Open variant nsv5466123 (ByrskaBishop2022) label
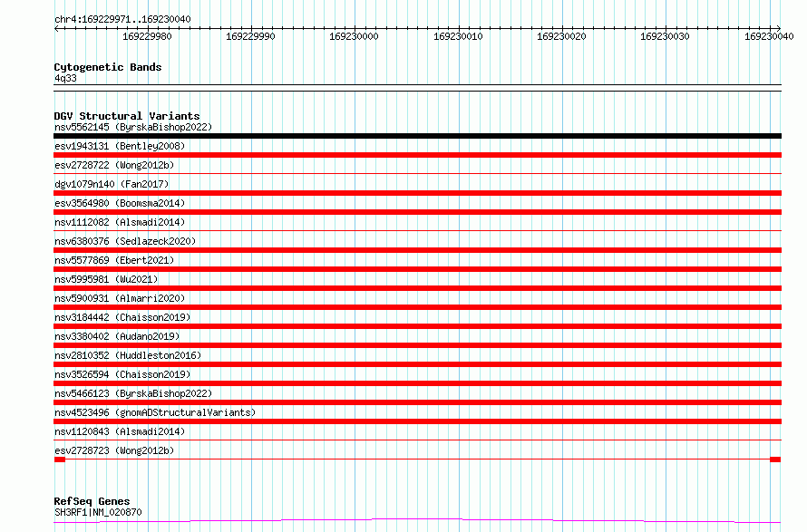The image size is (807, 532). tap(133, 393)
